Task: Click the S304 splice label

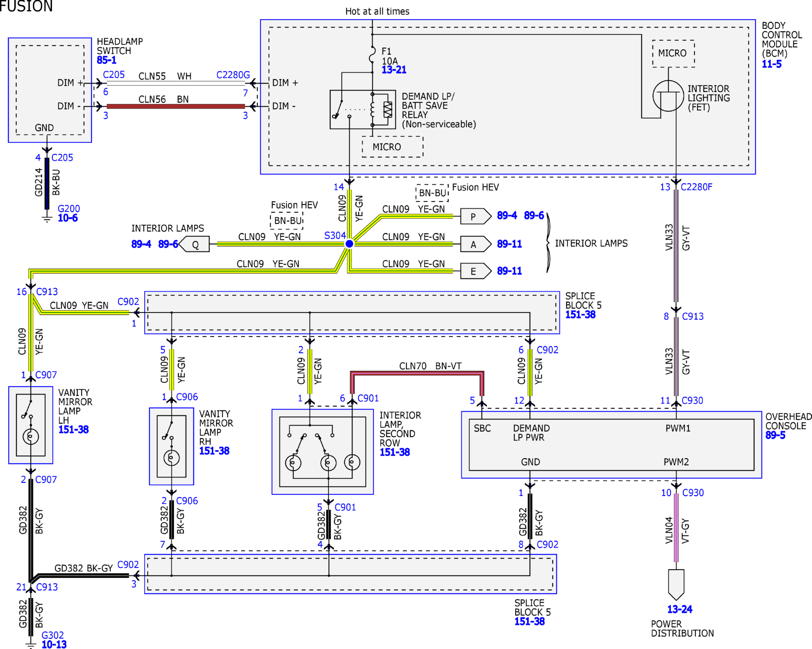Action: click(335, 236)
